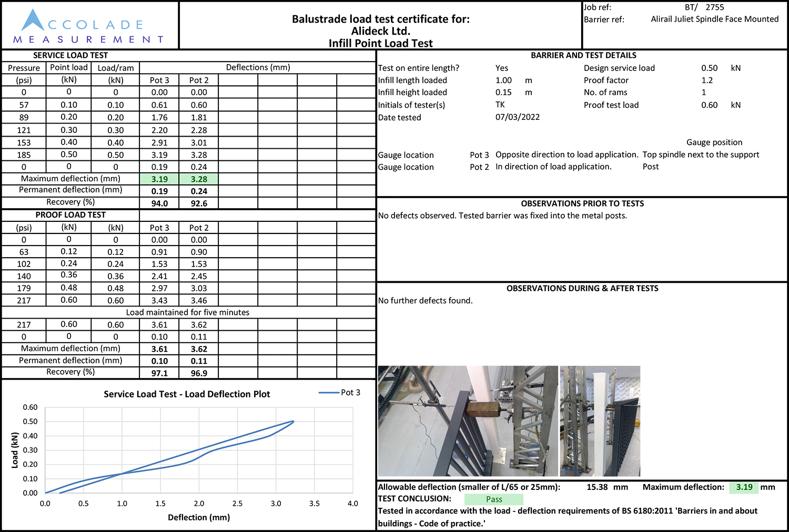Viewport: 789px width, 532px height.
Task: Click the 'Load (kN)' y-axis label
Action: click(x=15, y=450)
